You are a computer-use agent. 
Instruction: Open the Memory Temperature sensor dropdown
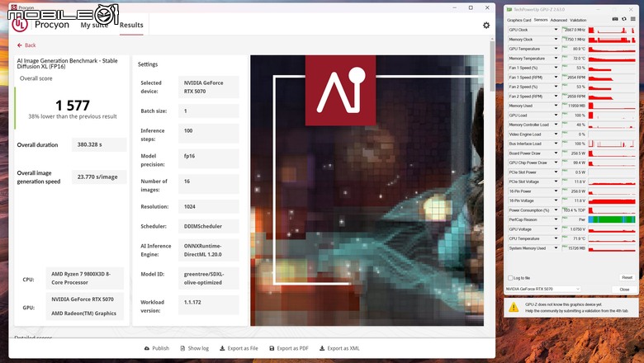[x=556, y=59]
